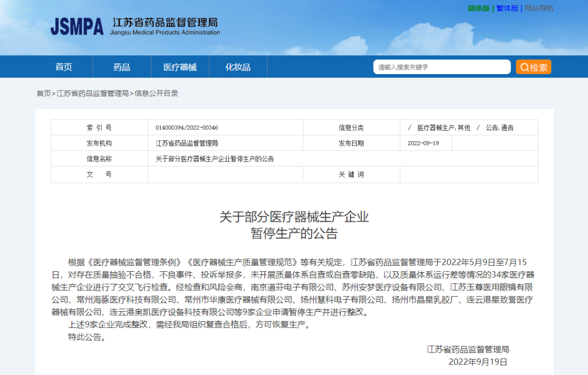Open 信息公开目录 breadcrumb link
The width and height of the screenshot is (588, 375).
coord(156,93)
